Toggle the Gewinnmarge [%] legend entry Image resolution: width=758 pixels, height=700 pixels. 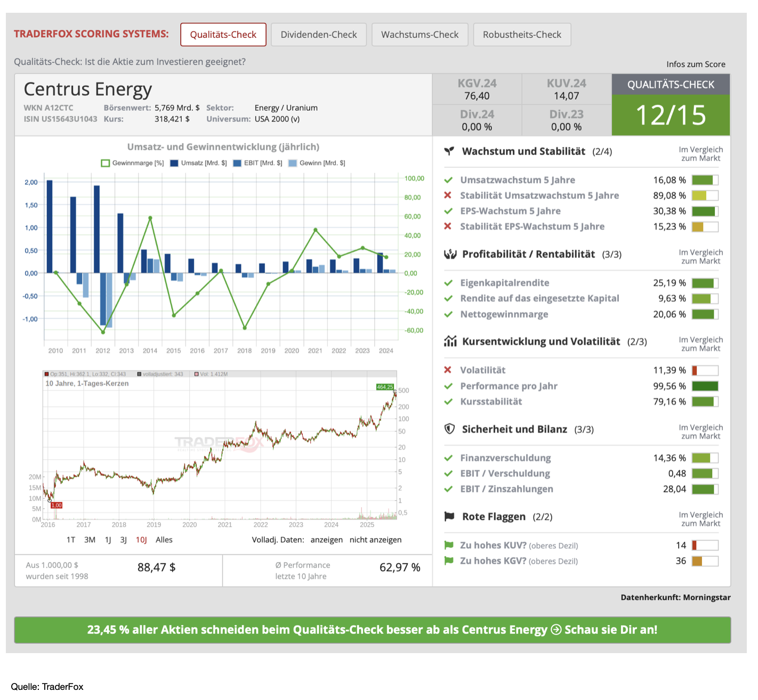click(132, 163)
